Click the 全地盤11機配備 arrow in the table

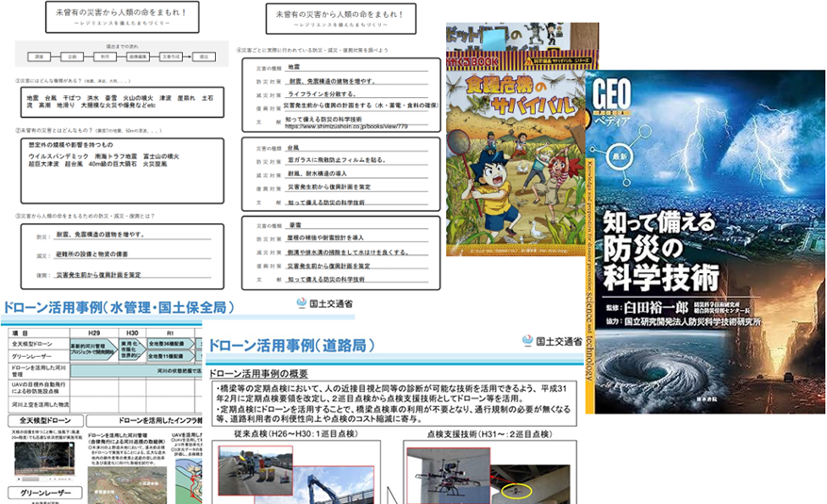pyautogui.click(x=169, y=356)
